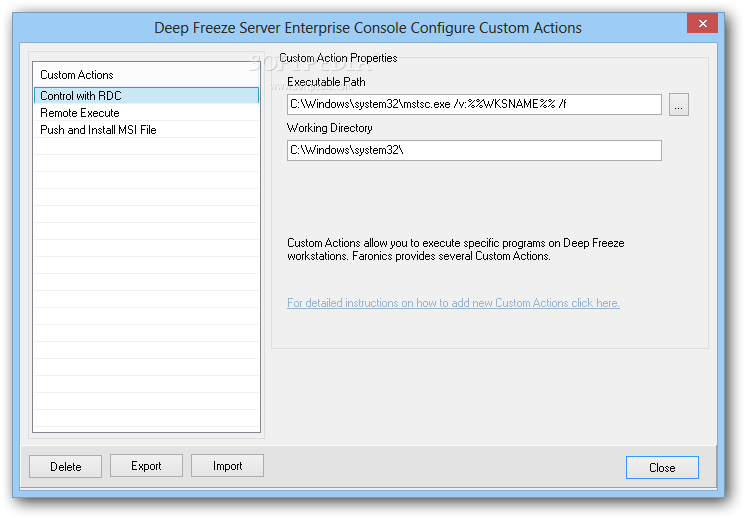Select the Remote Execute custom action
Image resolution: width=745 pixels, height=518 pixels.
click(146, 113)
